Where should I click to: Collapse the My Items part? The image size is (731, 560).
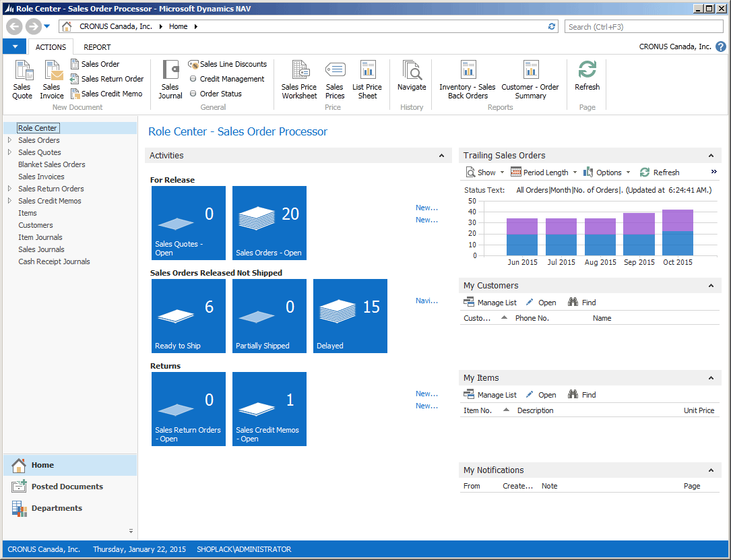click(711, 378)
